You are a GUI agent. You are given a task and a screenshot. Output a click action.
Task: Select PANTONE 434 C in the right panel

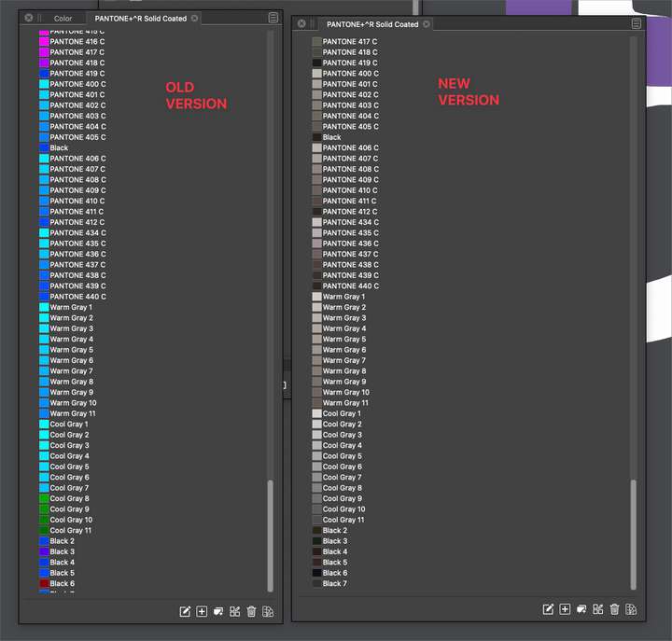tap(350, 222)
